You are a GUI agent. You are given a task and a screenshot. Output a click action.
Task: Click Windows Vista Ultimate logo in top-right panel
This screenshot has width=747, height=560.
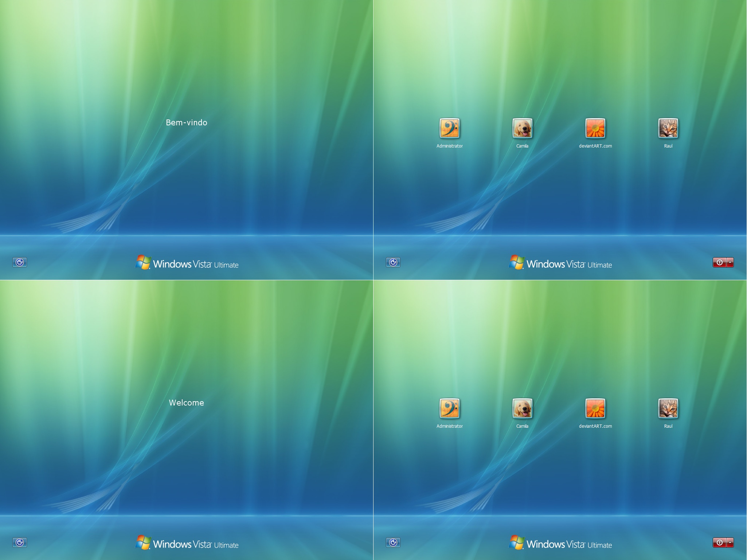pyautogui.click(x=560, y=263)
